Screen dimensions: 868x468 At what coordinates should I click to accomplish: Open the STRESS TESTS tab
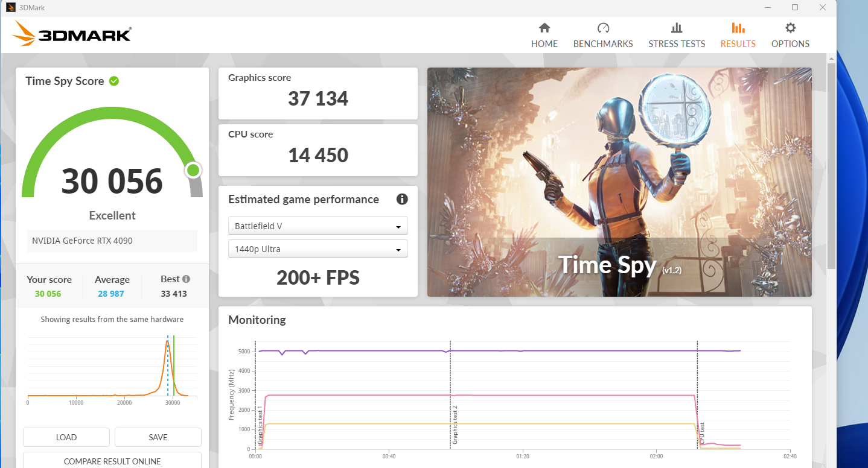click(677, 36)
